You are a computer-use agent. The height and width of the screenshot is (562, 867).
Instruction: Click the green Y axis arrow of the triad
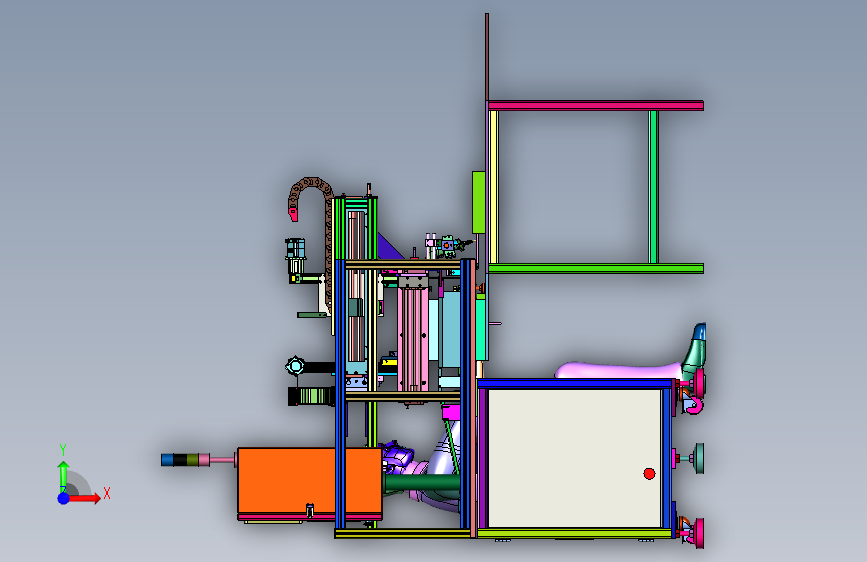[x=63, y=475]
